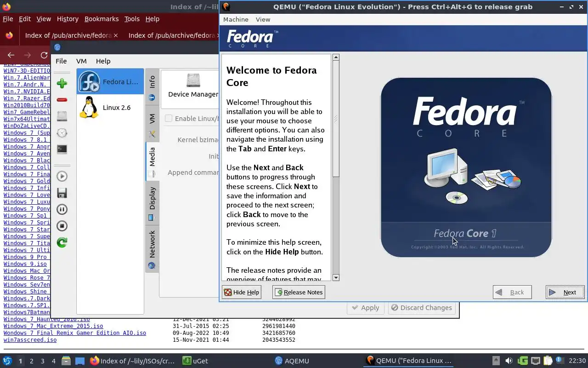The image size is (588, 368).
Task: Click Discard Changes in AQEMU
Action: click(x=422, y=308)
